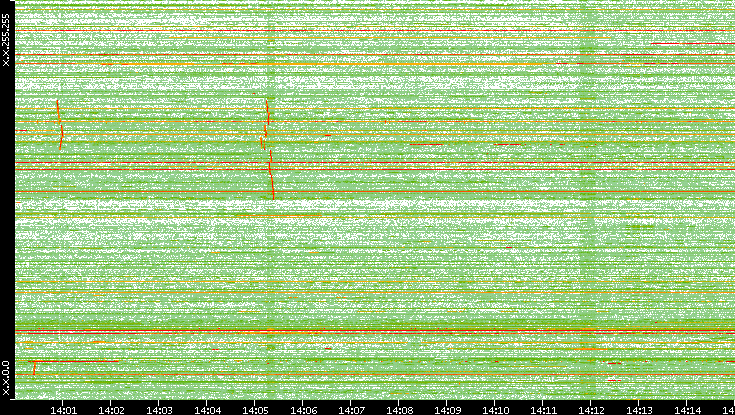Click the 14:11 time axis label
This screenshot has width=735, height=415.
tap(543, 410)
